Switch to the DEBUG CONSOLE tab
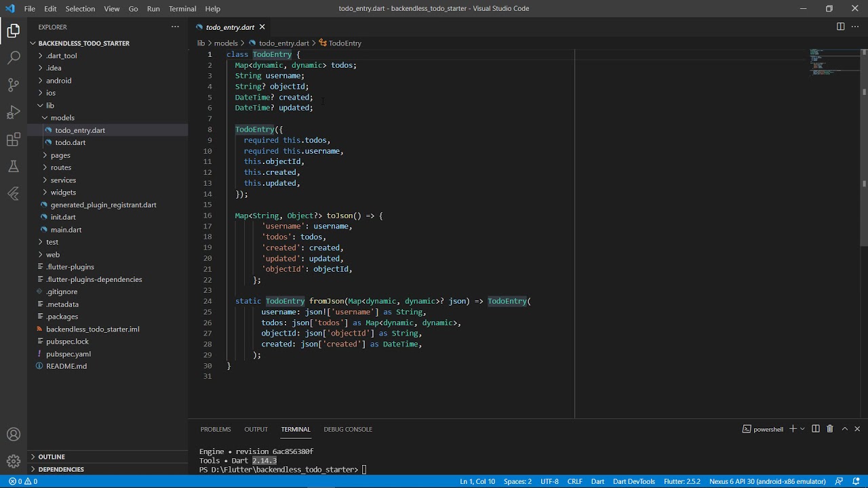The width and height of the screenshot is (868, 488). pyautogui.click(x=348, y=429)
